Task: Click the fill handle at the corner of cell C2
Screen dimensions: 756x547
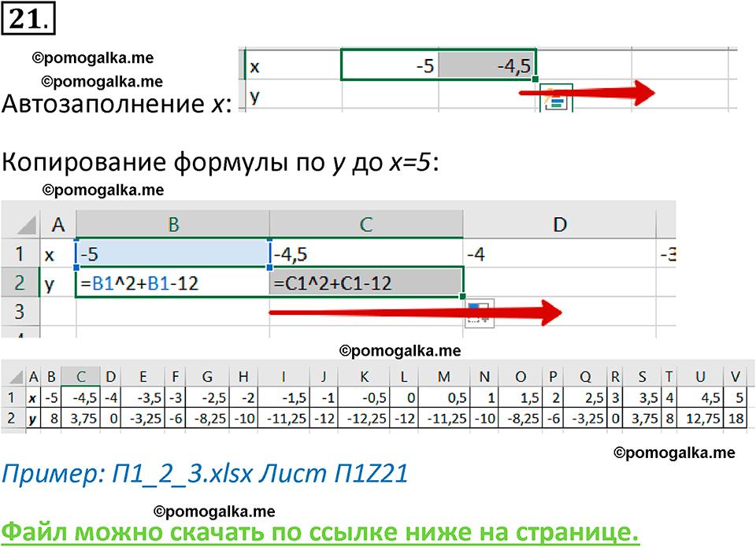Action: 463,296
